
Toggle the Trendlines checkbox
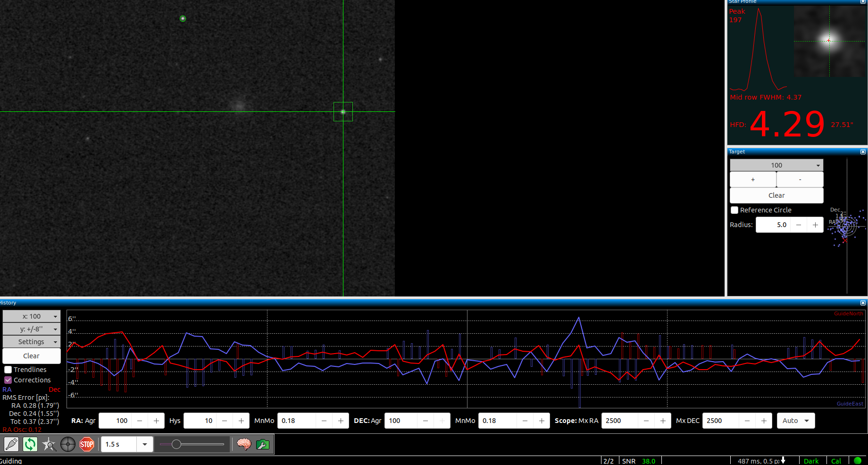(8, 370)
